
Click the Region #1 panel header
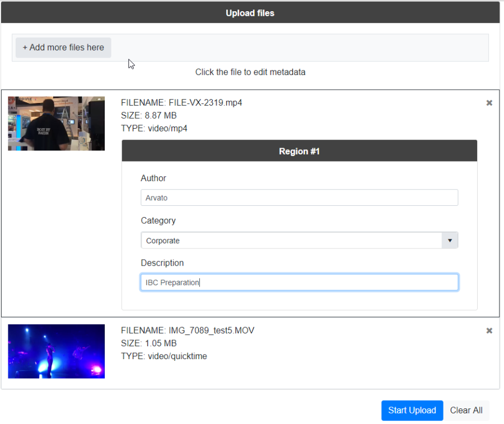click(299, 151)
